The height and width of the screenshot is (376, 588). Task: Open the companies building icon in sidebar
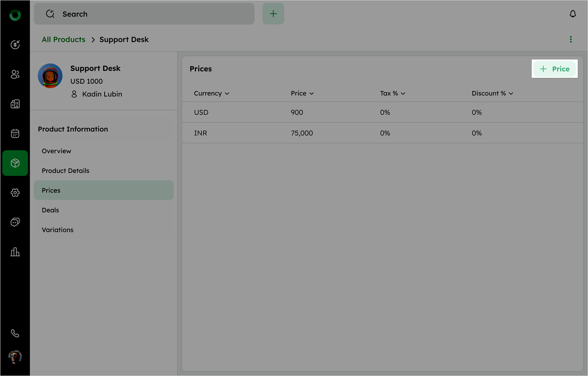click(x=15, y=104)
